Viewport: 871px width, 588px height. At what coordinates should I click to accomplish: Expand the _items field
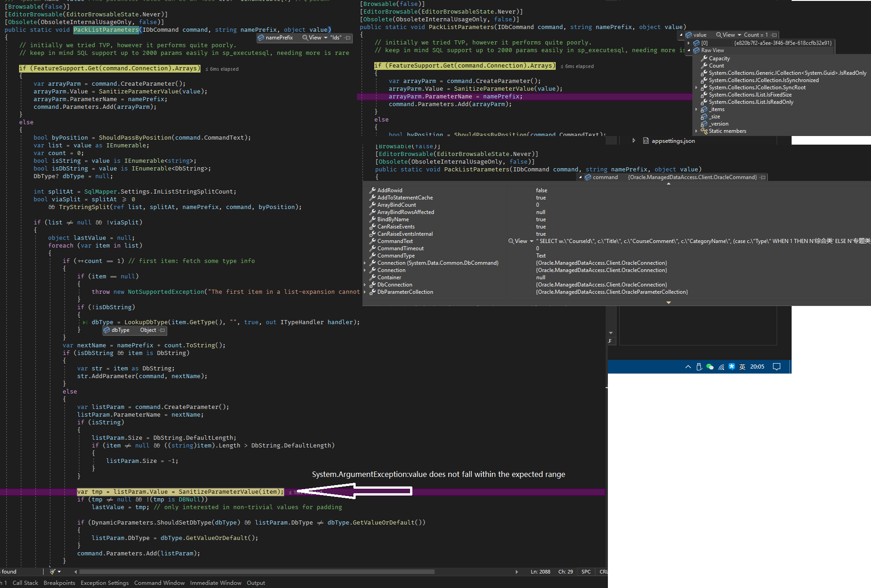coord(696,109)
